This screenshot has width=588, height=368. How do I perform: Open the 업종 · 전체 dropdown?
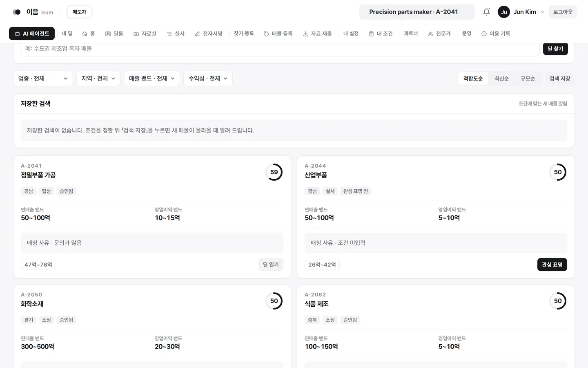pyautogui.click(x=43, y=79)
